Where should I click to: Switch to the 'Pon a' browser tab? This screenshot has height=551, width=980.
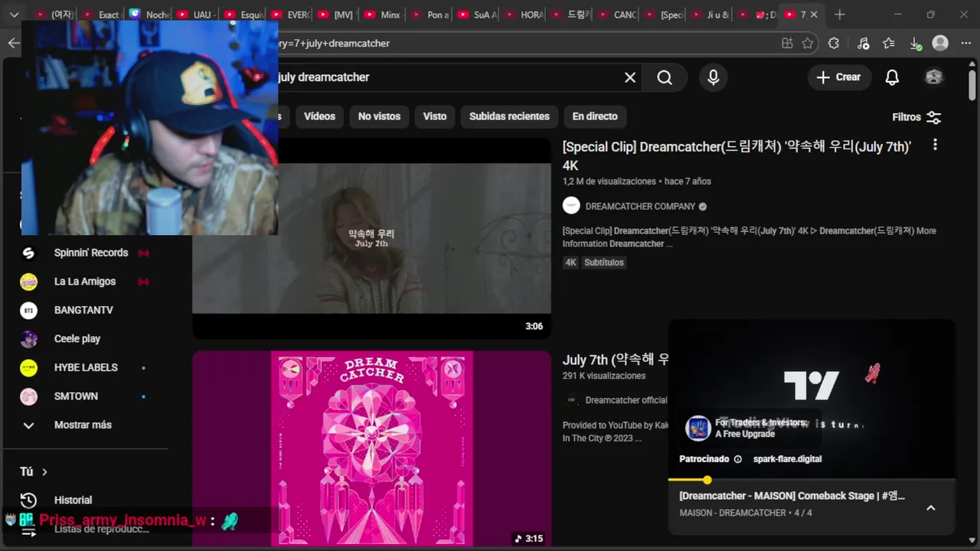429,15
